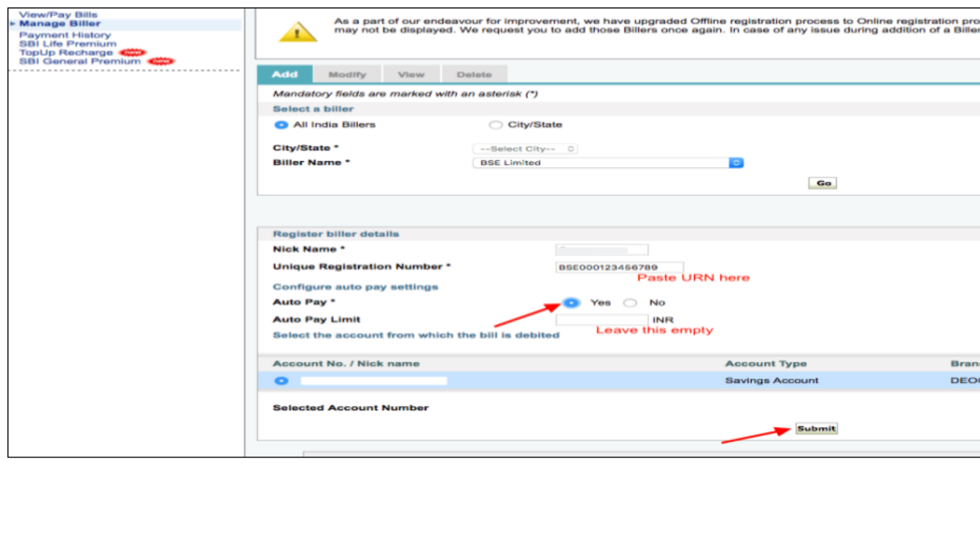
Task: Select the City/State radio button
Action: (496, 125)
